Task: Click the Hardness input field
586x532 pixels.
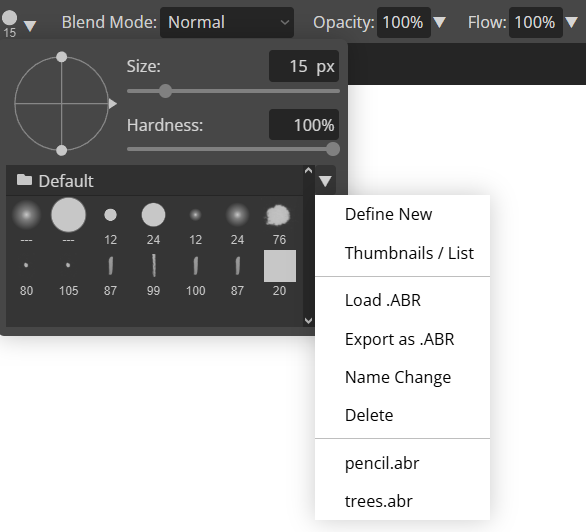Action: [x=304, y=125]
